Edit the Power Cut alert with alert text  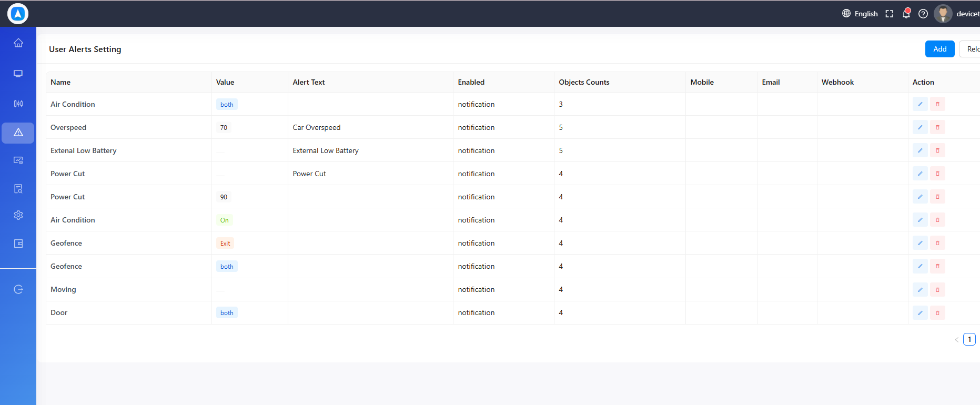click(x=920, y=174)
